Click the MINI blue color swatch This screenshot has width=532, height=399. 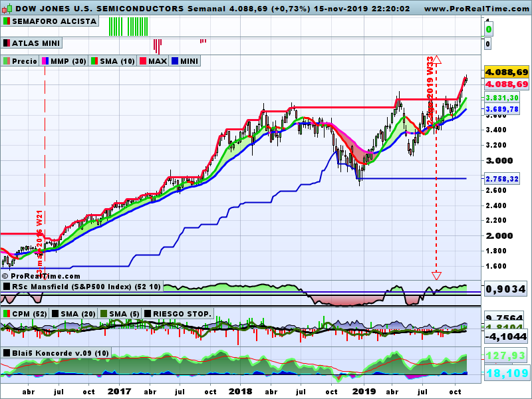[x=175, y=61]
